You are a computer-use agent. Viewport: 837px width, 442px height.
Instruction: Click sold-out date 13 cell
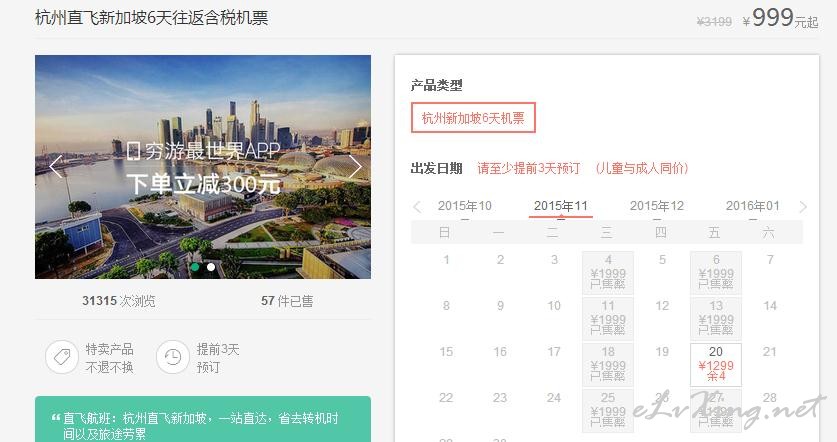716,319
